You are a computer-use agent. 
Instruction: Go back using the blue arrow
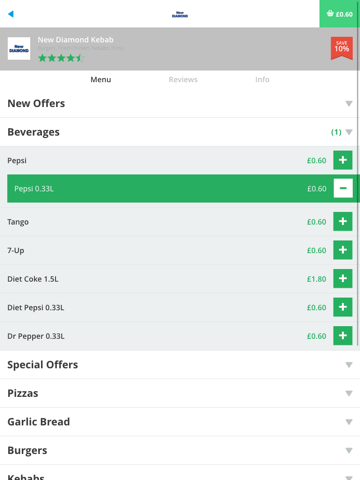pos(11,14)
